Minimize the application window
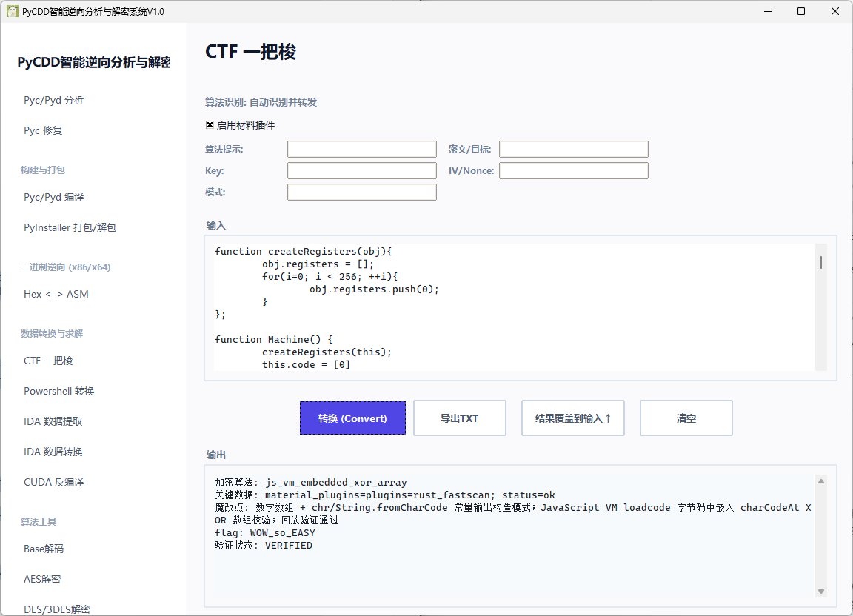853x616 pixels. (x=768, y=11)
